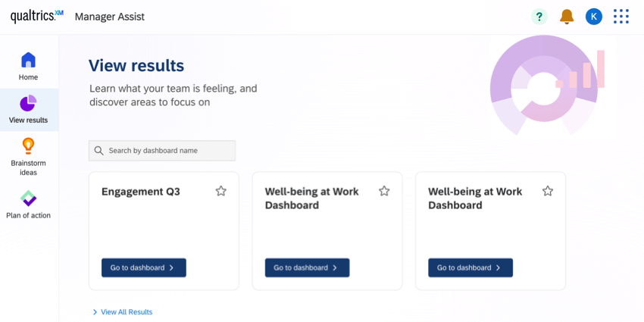Open the app switcher grid icon
Viewport: 644px width, 322px height.
(x=621, y=17)
